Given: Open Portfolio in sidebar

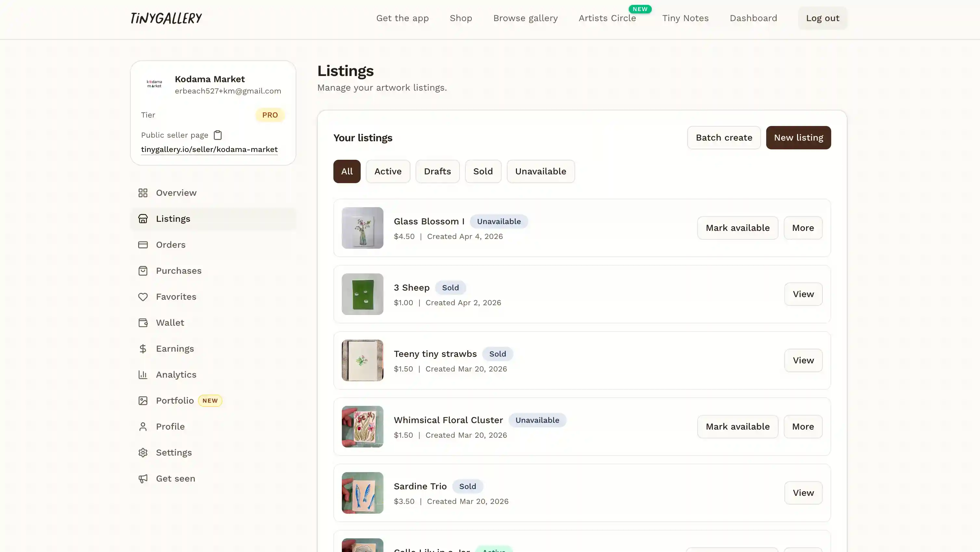Looking at the screenshot, I should (x=213, y=400).
